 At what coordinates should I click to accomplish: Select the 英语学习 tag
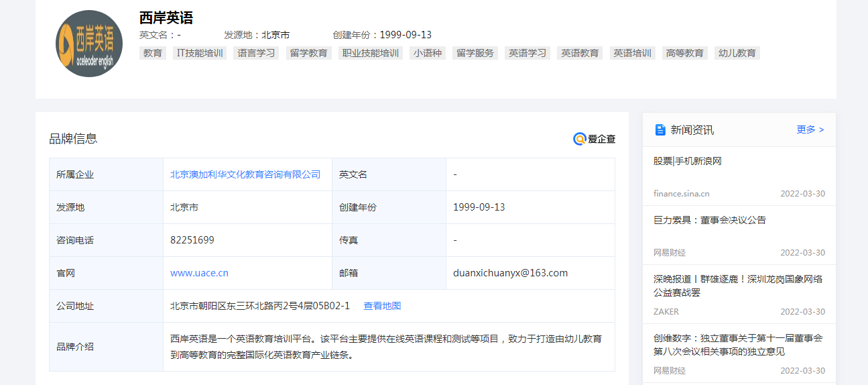pos(528,53)
